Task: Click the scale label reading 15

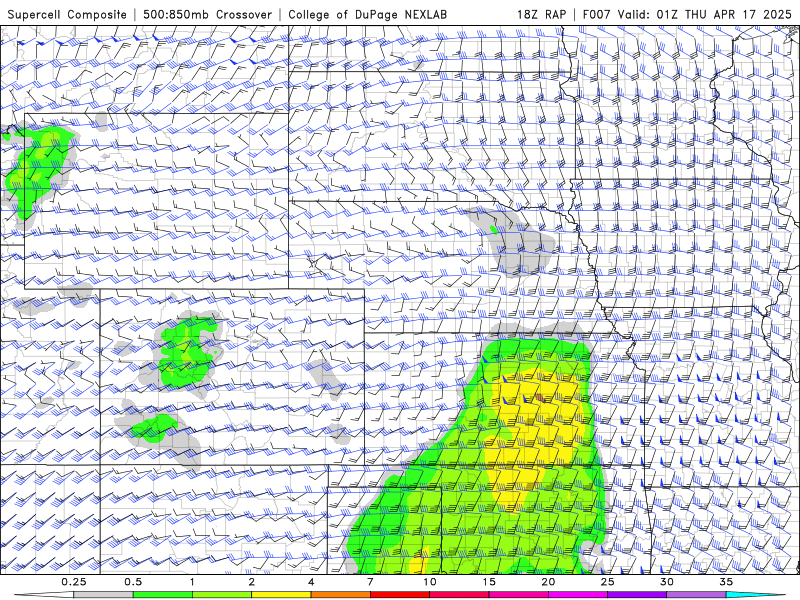Action: click(x=489, y=582)
